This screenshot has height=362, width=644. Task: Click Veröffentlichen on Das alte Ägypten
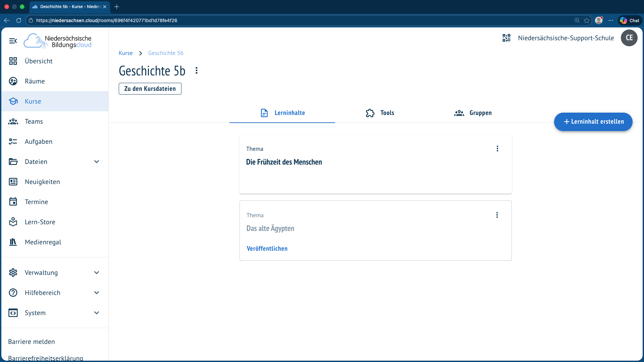click(267, 248)
